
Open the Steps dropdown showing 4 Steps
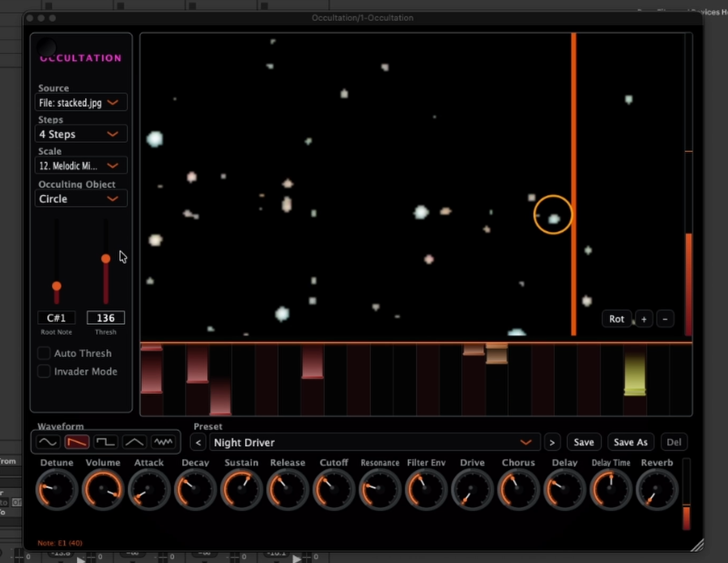tap(81, 134)
